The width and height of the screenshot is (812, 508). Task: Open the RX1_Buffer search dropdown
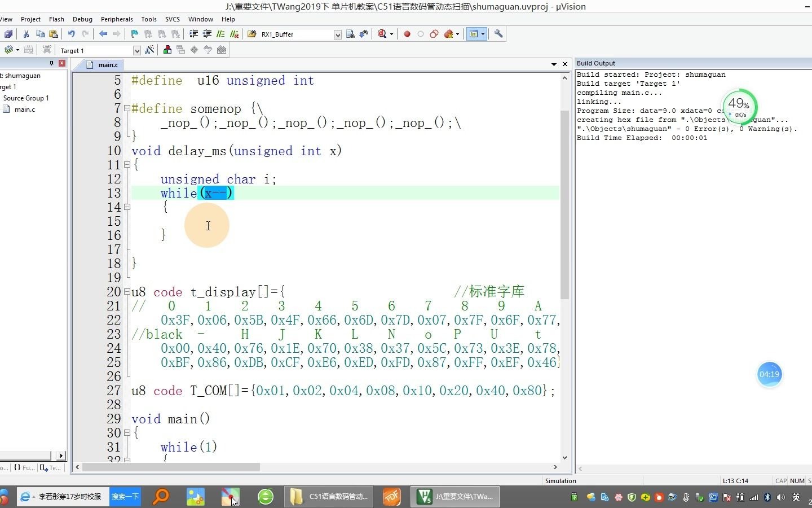337,34
